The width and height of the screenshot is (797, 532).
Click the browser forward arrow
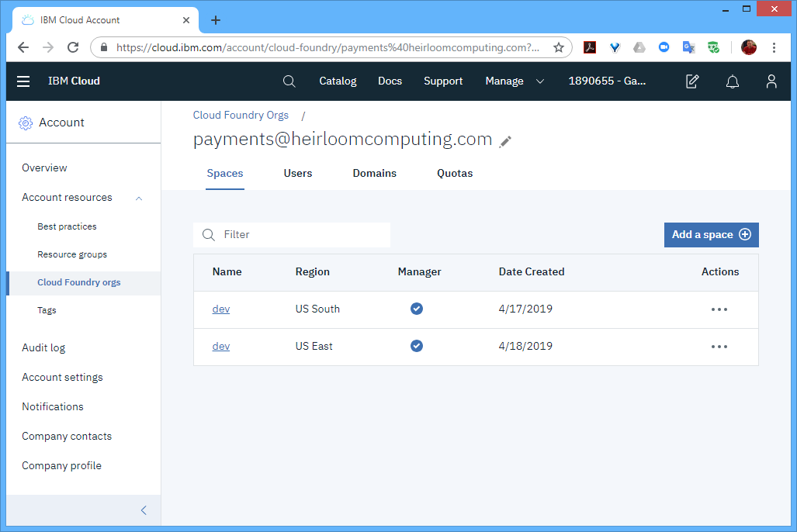(x=48, y=48)
